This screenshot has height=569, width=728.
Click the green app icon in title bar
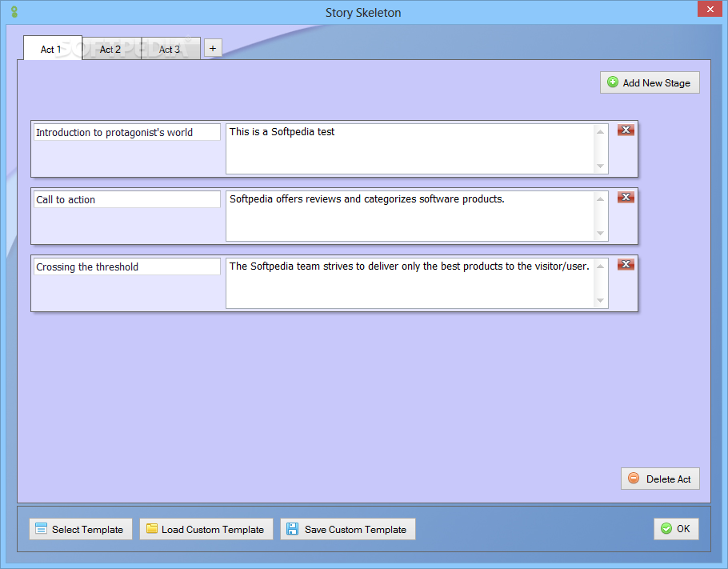[x=14, y=12]
